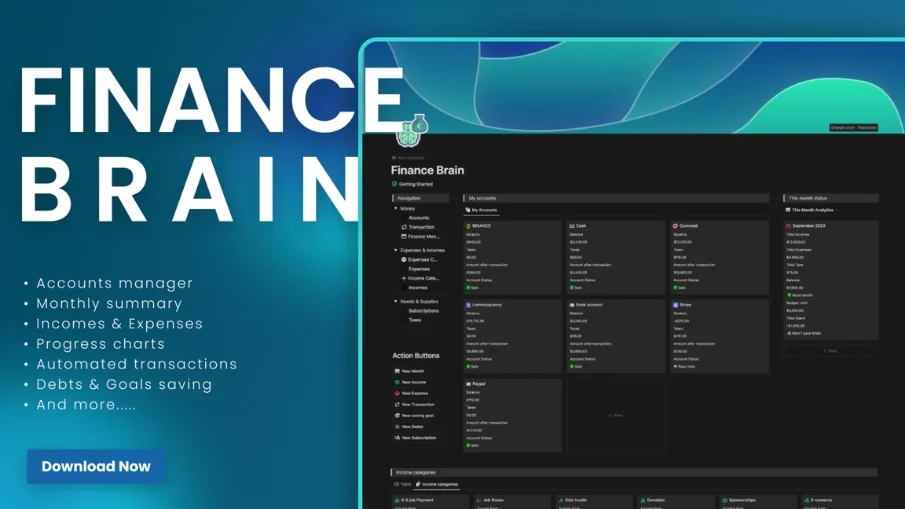This screenshot has height=509, width=905.
Task: Click the Gumroad account icon
Action: [675, 226]
